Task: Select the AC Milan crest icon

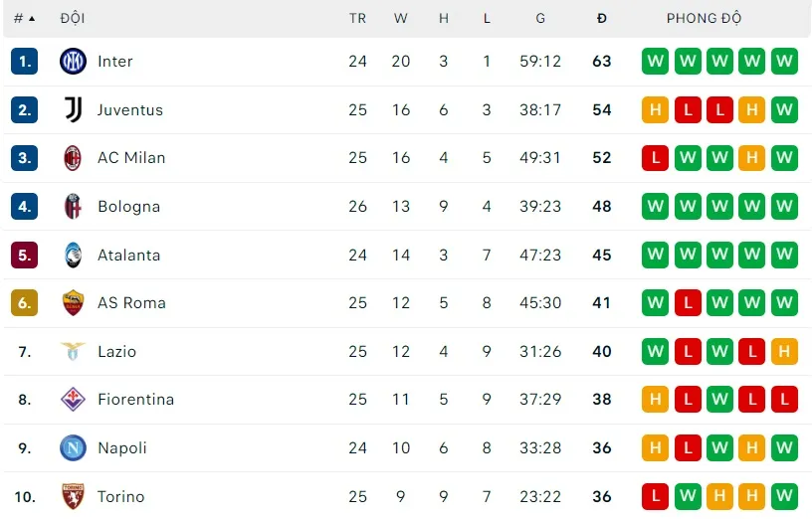Action: (73, 158)
